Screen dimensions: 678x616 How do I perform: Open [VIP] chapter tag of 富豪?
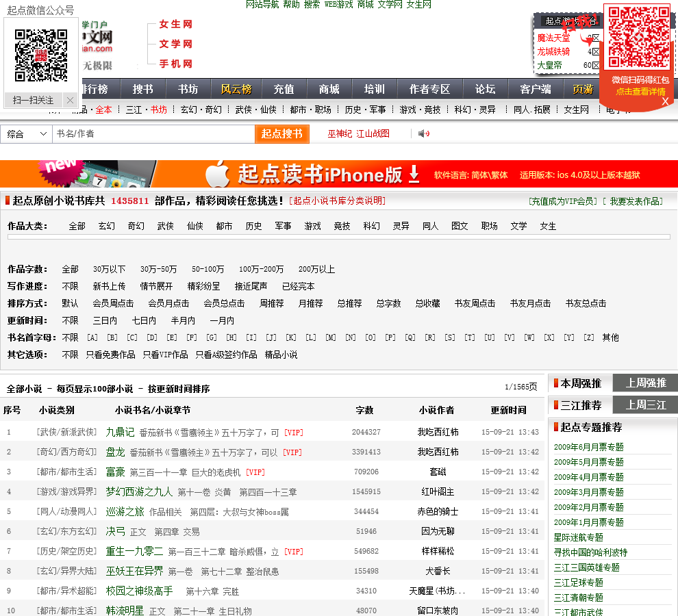click(255, 472)
